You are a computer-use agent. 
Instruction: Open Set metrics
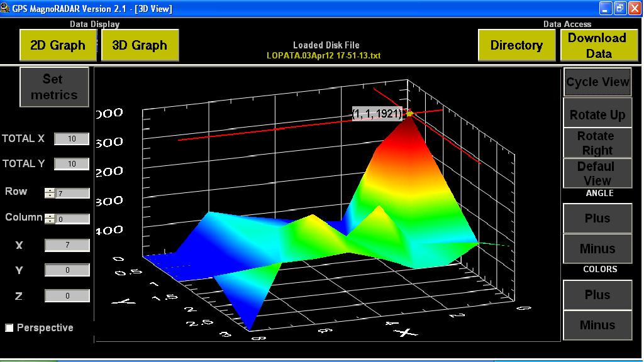pos(54,87)
